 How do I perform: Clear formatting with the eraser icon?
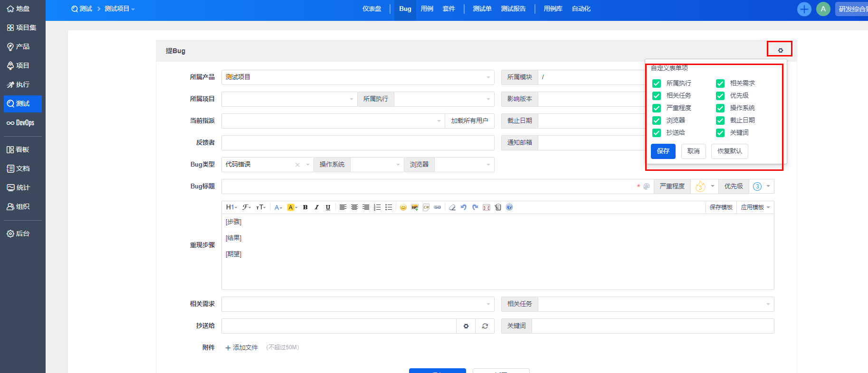[x=452, y=207]
